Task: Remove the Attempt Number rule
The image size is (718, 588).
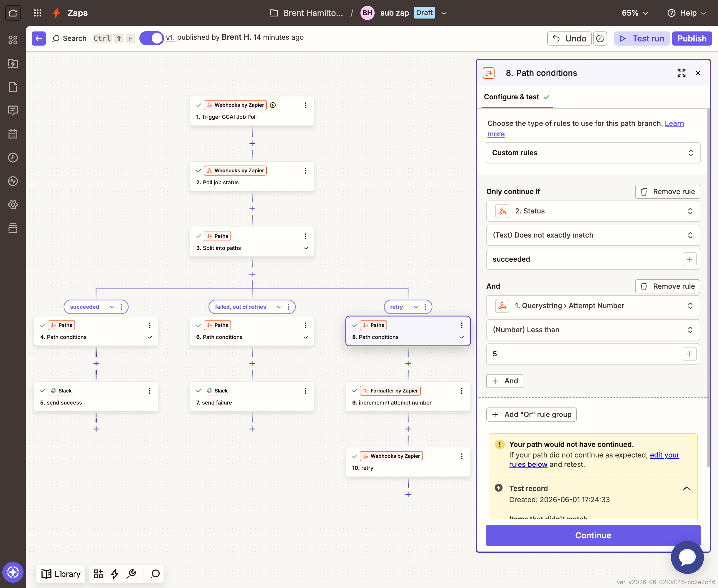Action: 667,286
